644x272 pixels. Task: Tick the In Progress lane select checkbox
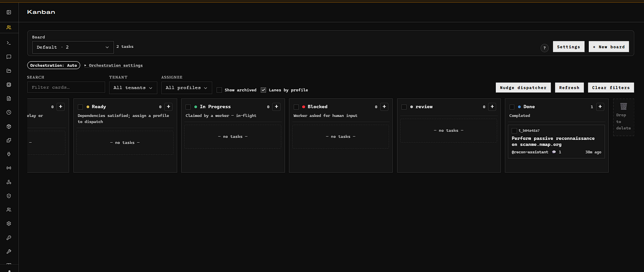(x=189, y=107)
